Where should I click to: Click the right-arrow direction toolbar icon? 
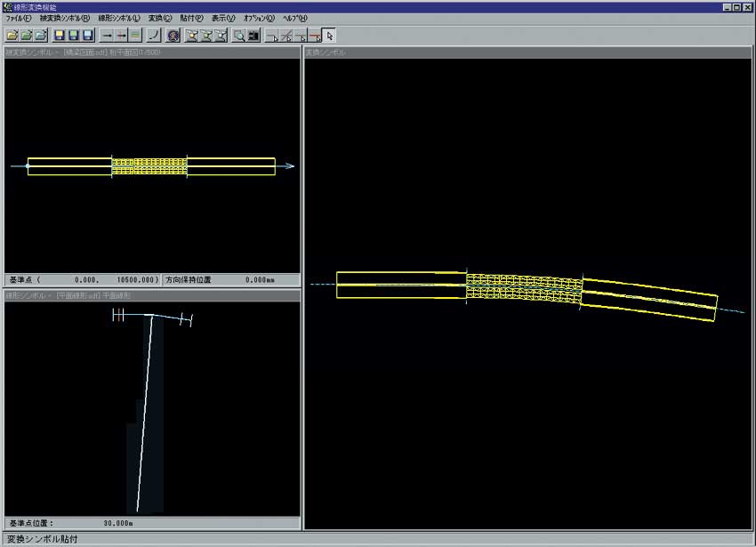click(x=107, y=36)
